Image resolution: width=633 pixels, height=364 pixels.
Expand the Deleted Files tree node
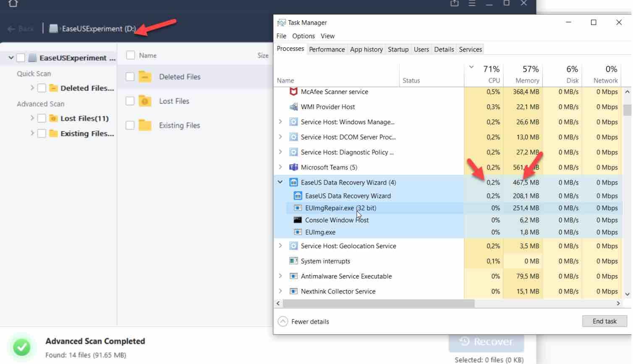click(x=32, y=88)
